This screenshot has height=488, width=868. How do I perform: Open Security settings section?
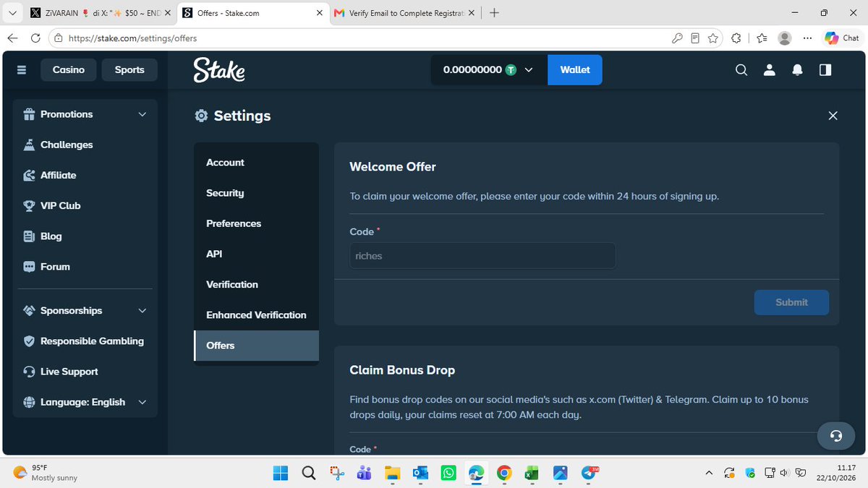pos(256,193)
